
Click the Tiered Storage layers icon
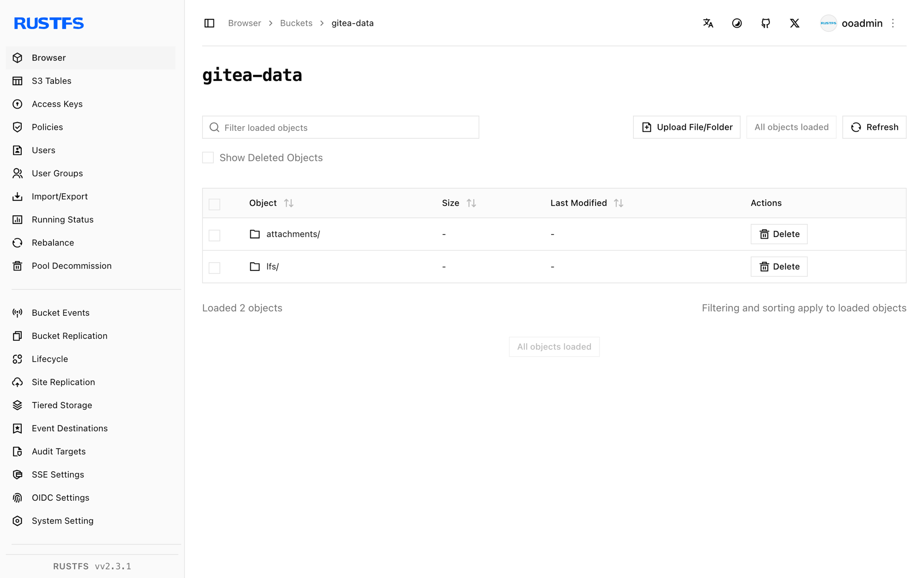click(x=18, y=405)
